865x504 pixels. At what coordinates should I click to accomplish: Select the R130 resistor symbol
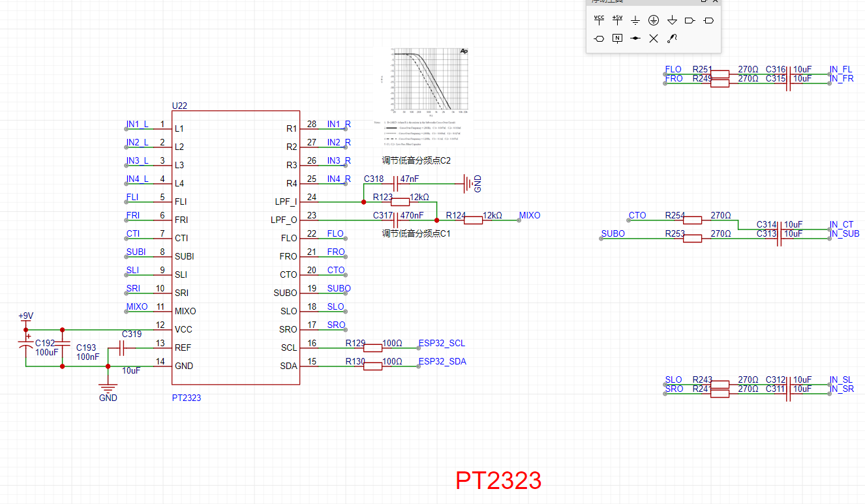[372, 366]
